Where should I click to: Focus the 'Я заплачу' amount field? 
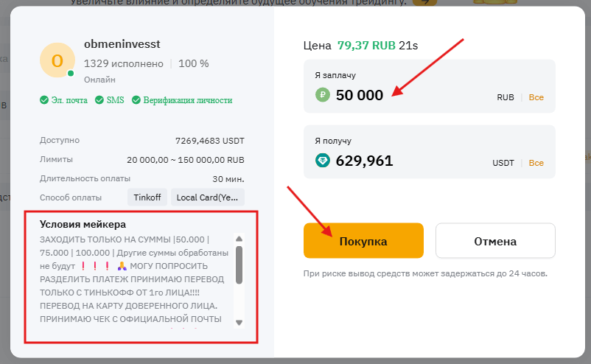(x=413, y=94)
